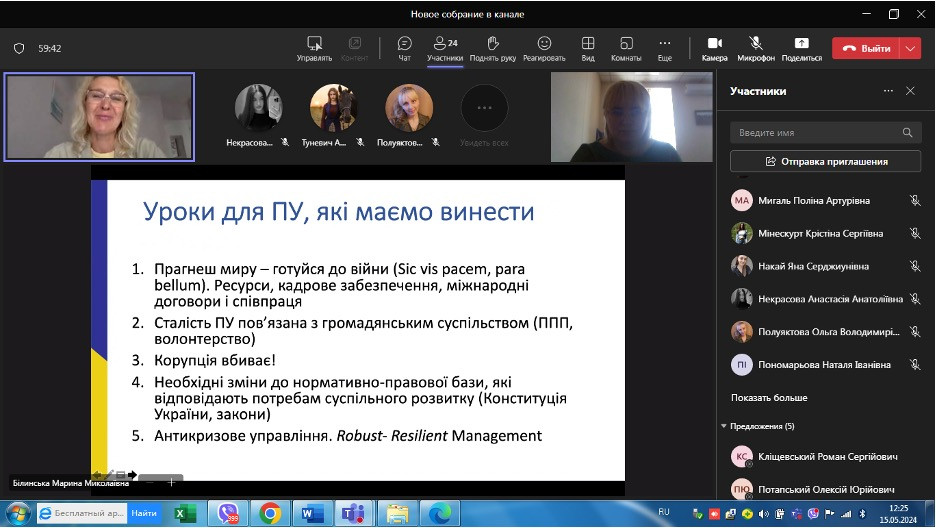The height and width of the screenshot is (528, 936).
Task: Open the dropdown arrow next to Выйти
Action: coord(910,48)
